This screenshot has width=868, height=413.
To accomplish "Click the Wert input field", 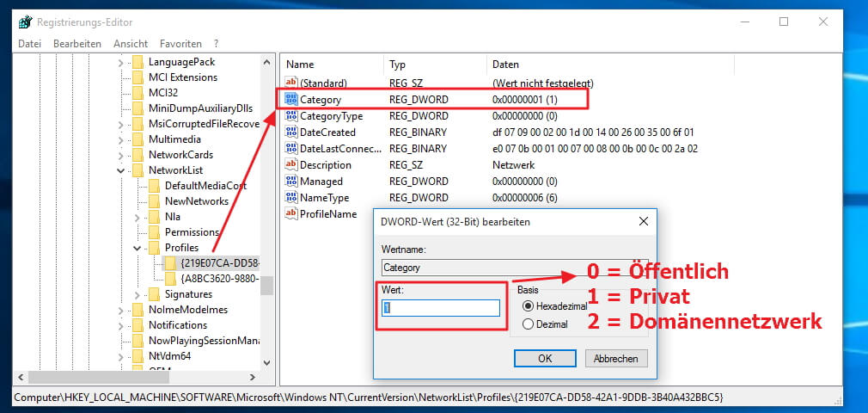I will (441, 308).
